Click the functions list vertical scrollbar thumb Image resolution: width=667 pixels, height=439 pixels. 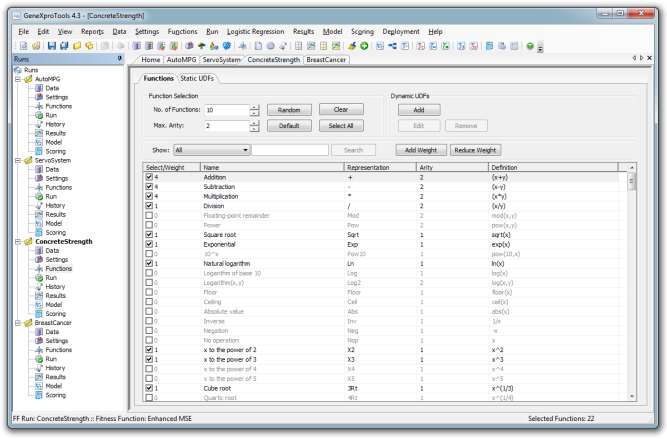pos(632,182)
